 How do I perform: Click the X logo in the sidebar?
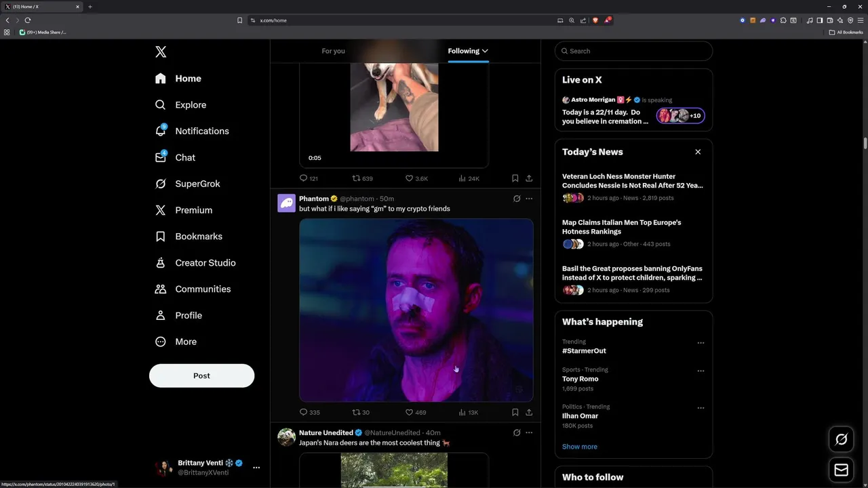tap(161, 52)
